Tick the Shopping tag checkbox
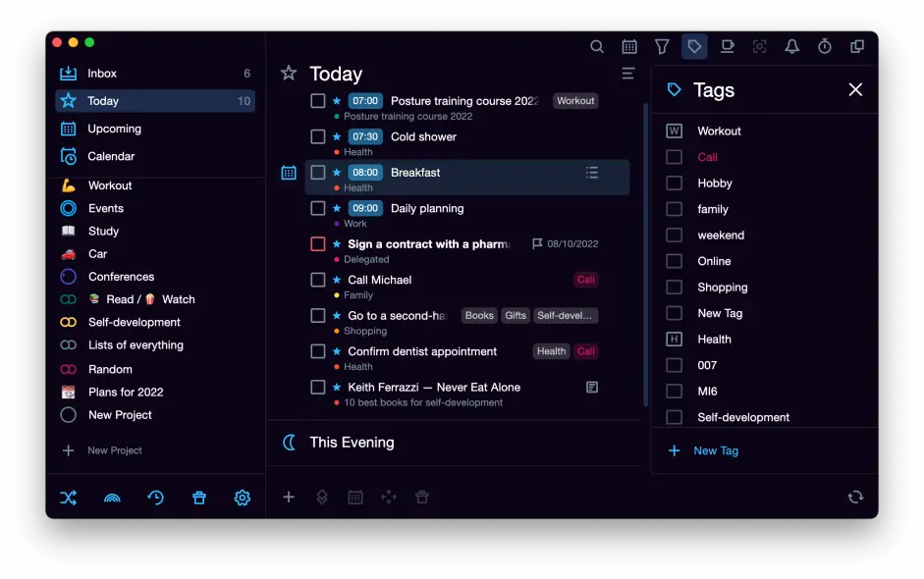Screen dimensions: 924x579 [675, 288]
